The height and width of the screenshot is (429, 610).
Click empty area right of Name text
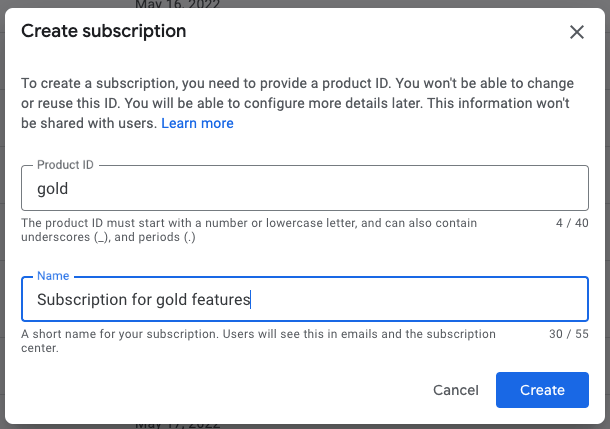click(x=418, y=299)
